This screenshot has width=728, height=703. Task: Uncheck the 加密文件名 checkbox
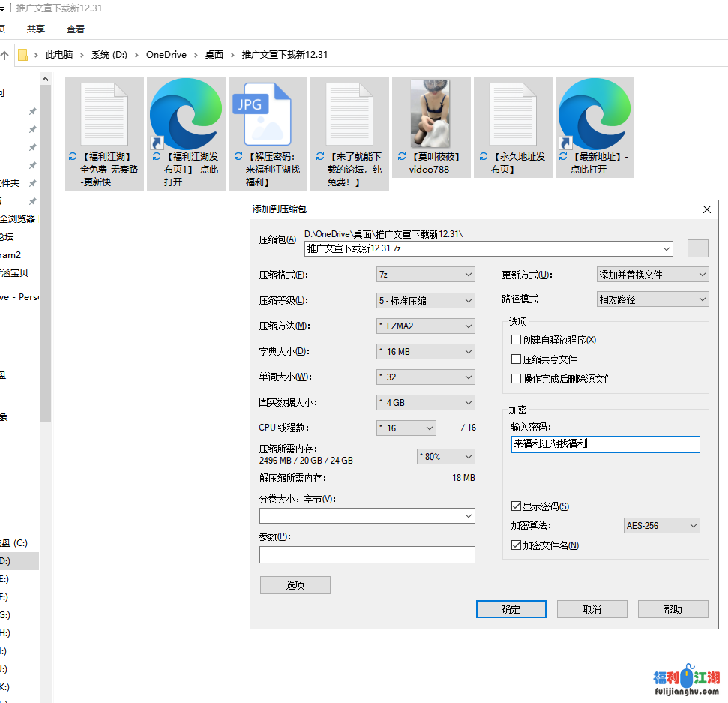516,545
